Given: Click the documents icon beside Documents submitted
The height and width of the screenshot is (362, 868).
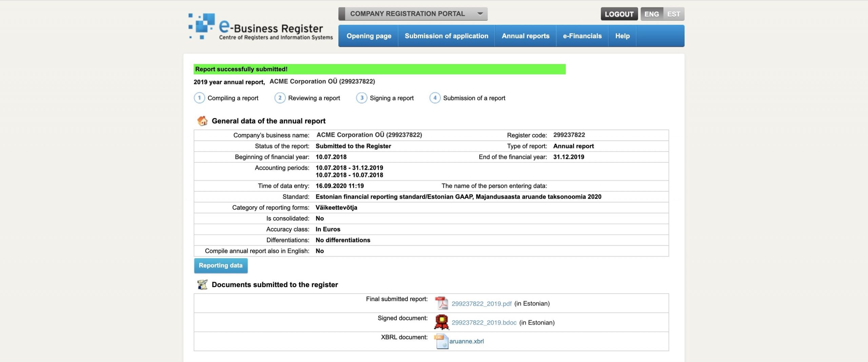Looking at the screenshot, I should click(x=202, y=284).
